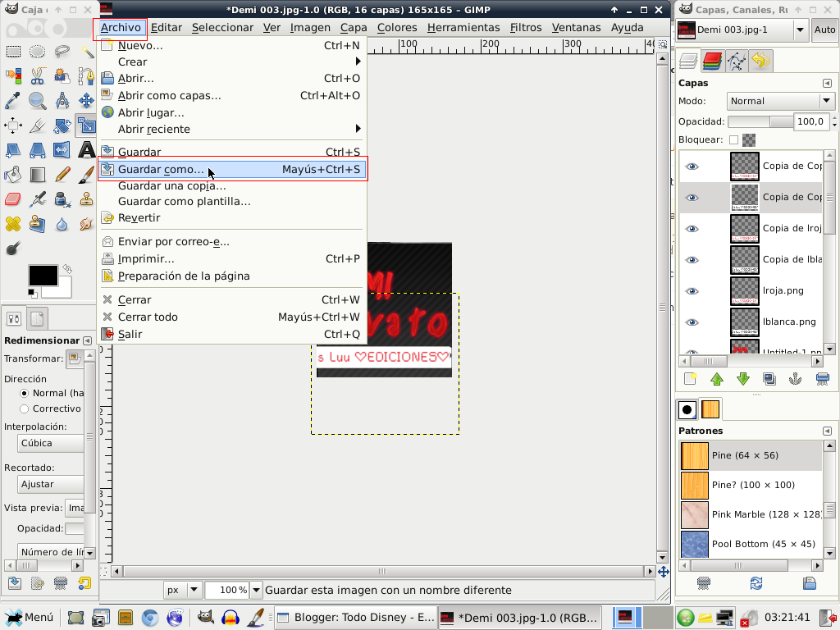Click the lower layer green down arrow
The height and width of the screenshot is (630, 840).
pos(743,379)
